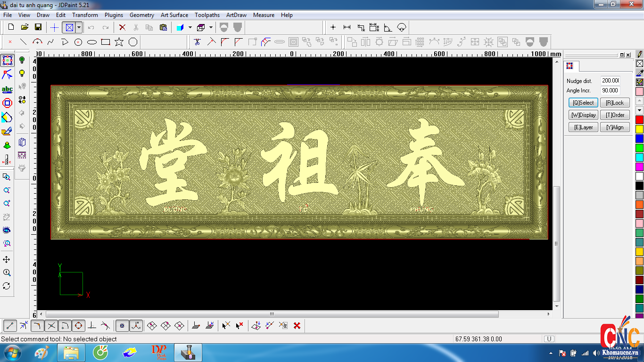644x362 pixels.
Task: Click the scissors trim tool in geometry toolbar
Action: pyautogui.click(x=197, y=42)
